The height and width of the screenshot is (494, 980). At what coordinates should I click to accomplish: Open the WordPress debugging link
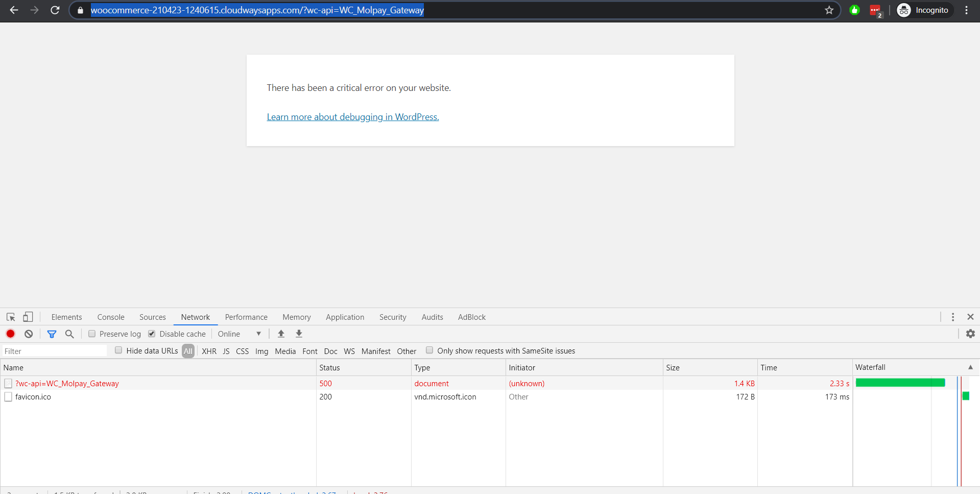tap(352, 116)
